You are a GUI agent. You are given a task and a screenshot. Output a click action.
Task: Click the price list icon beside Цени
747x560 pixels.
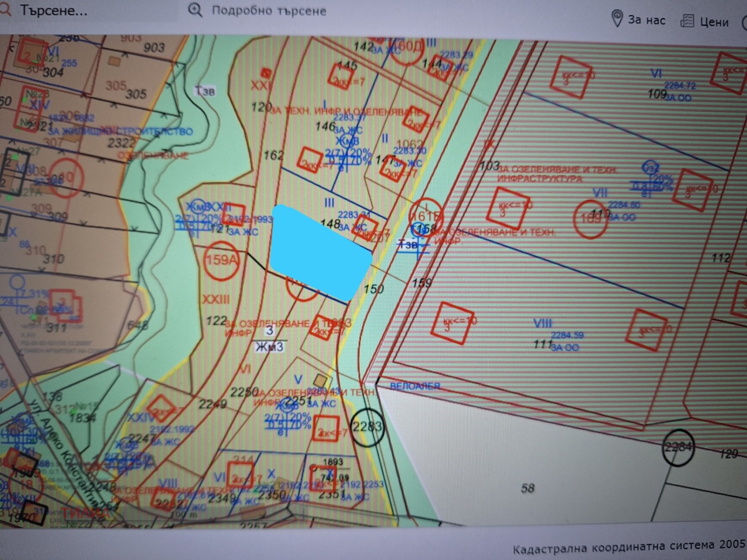[687, 21]
